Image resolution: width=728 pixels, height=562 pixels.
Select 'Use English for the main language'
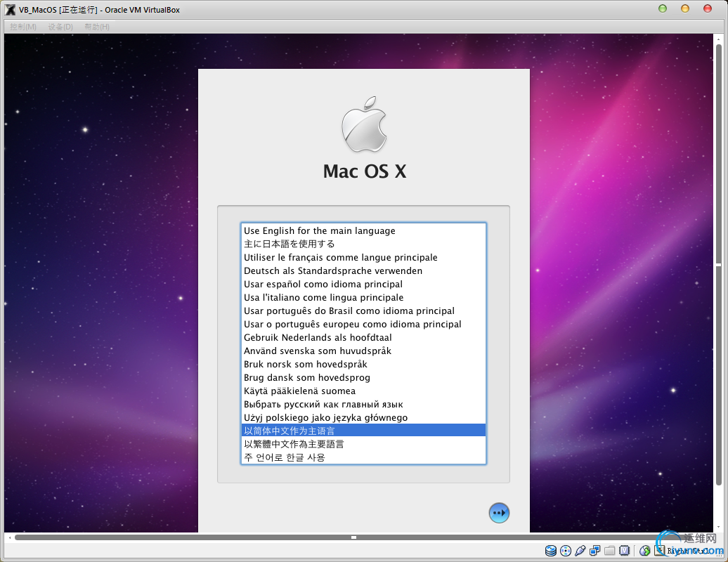363,230
